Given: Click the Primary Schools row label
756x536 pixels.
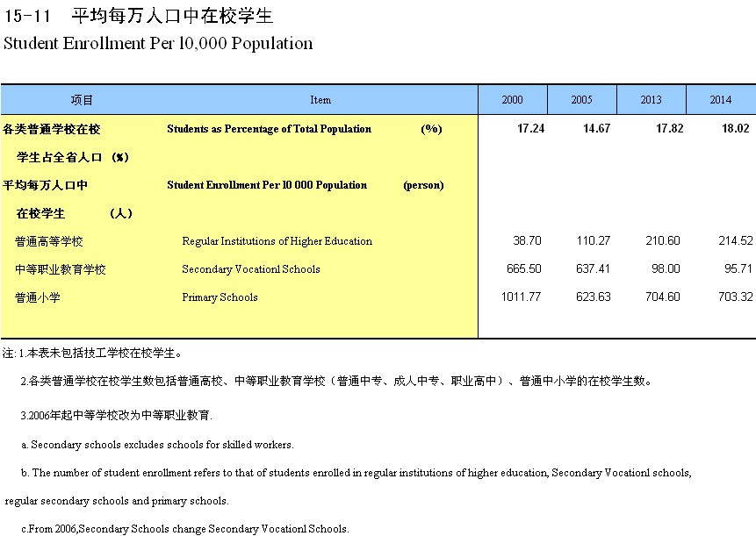Looking at the screenshot, I should click(220, 297).
